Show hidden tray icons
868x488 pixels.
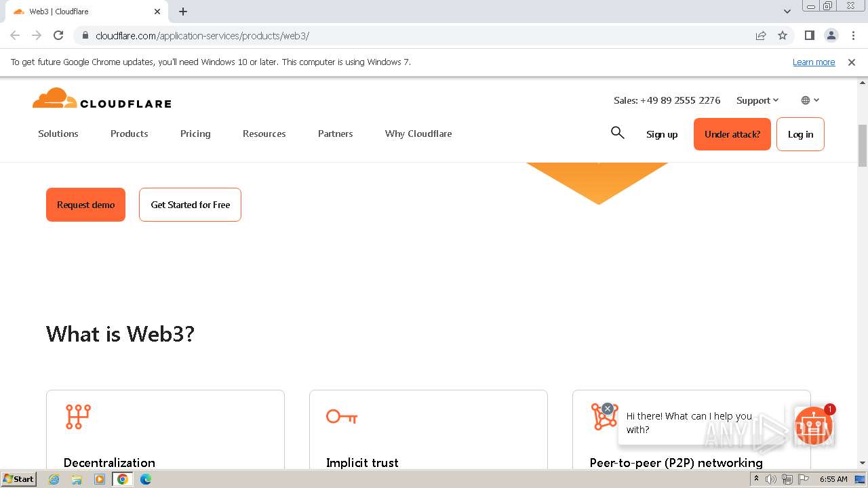[x=756, y=479]
